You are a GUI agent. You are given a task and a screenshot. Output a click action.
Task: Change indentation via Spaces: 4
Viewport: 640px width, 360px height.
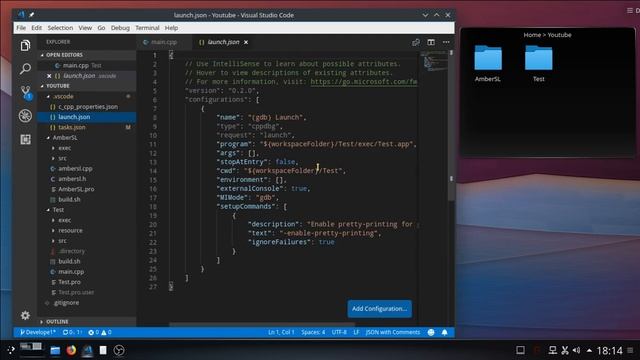[313, 332]
